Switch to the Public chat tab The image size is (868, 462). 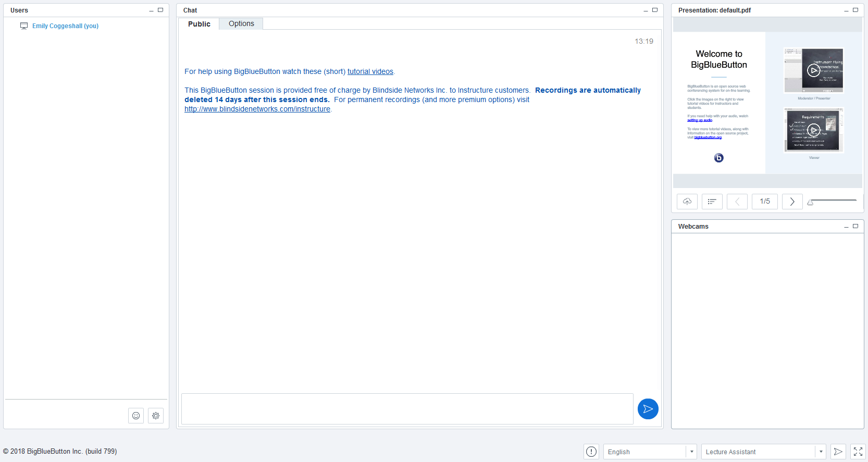[x=199, y=24]
